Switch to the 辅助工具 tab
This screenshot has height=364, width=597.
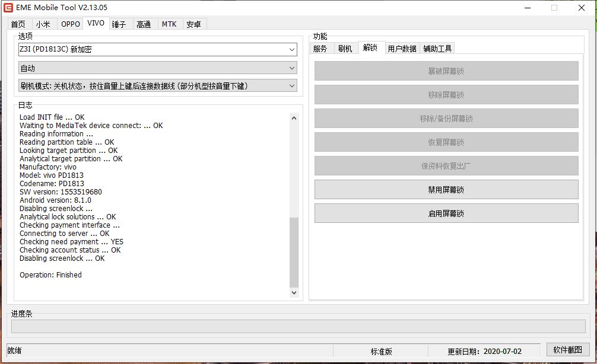tap(437, 49)
